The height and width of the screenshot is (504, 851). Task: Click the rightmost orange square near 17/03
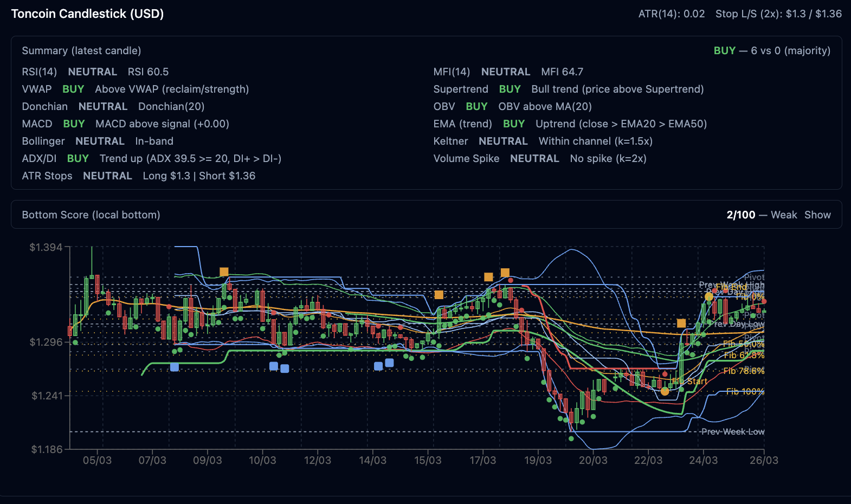(x=505, y=273)
